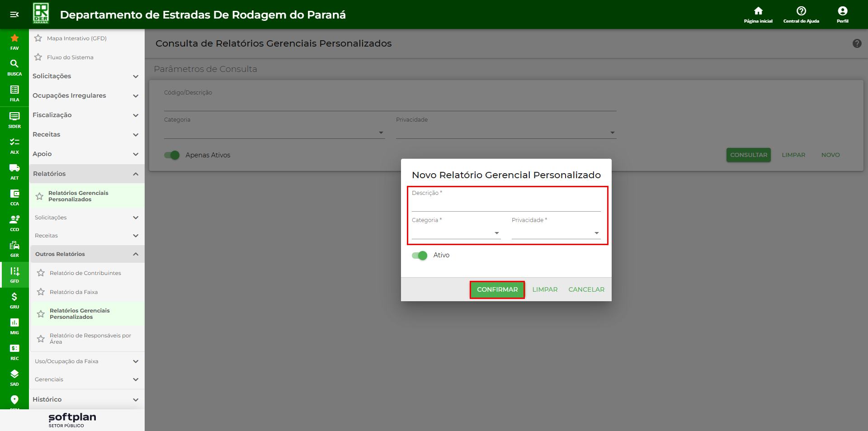Open the GRU dollar sign module

(14, 300)
